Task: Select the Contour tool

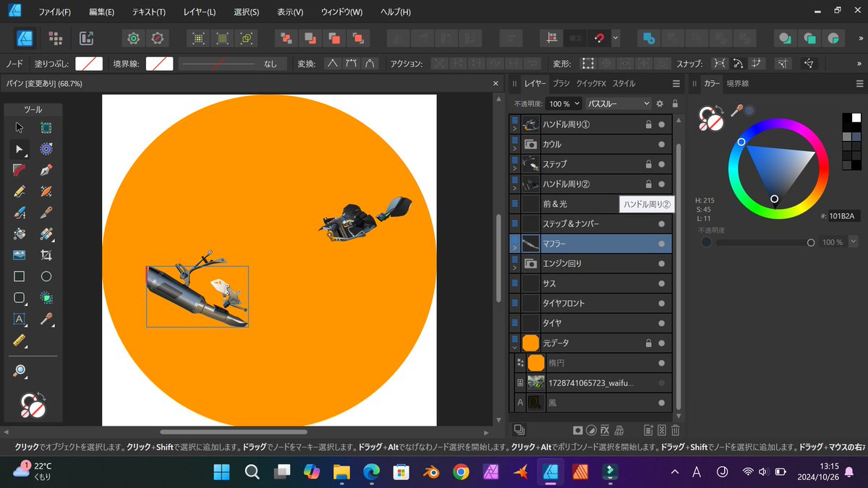Action: click(46, 149)
